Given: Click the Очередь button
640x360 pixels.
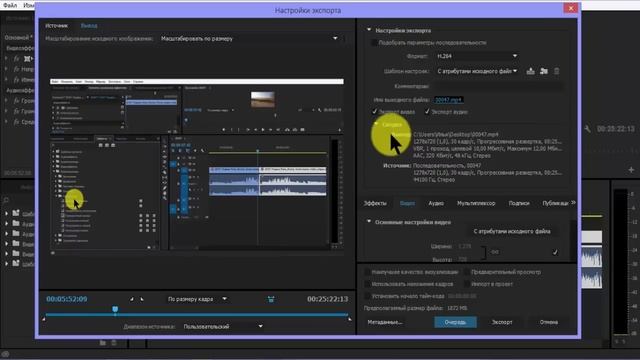Looking at the screenshot, I should [x=455, y=322].
